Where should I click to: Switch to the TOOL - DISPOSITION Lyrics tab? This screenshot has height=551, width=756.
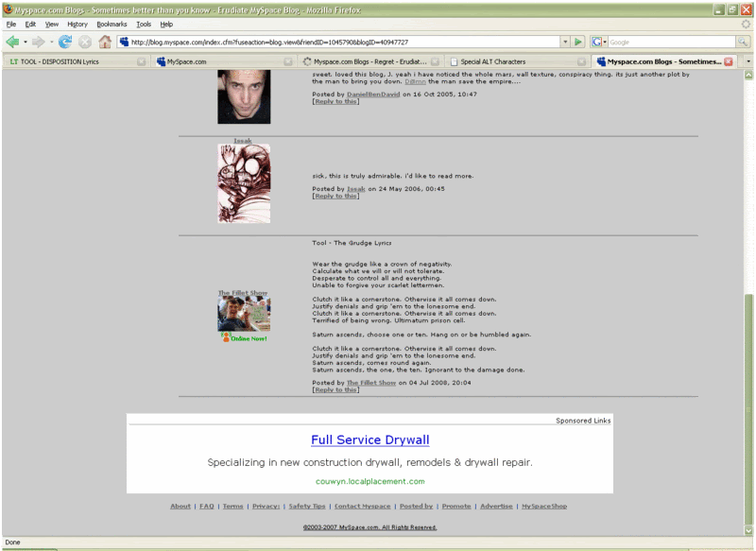pyautogui.click(x=76, y=61)
